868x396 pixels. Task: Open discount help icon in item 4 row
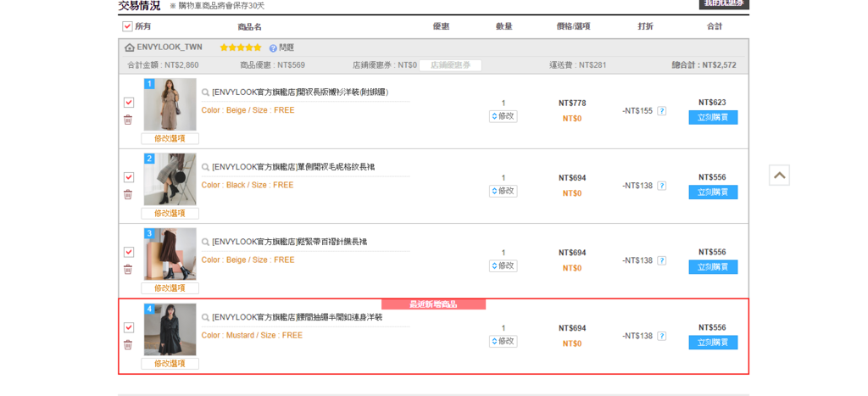tap(661, 336)
